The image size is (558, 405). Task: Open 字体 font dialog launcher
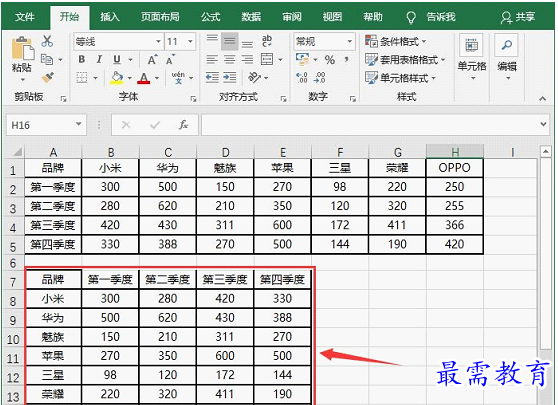pos(193,99)
